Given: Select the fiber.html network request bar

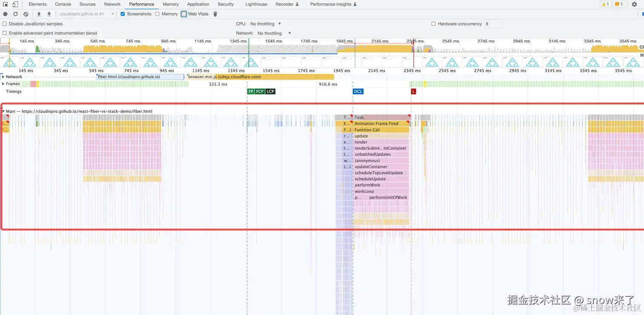Looking at the screenshot, I should [141, 77].
